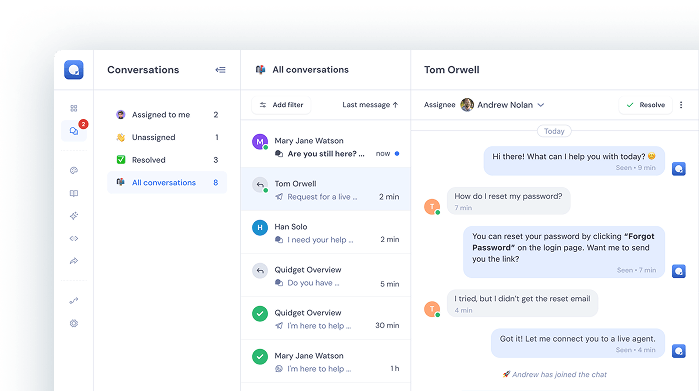Click orange T avatar beside 'How do I reset' message

click(x=432, y=207)
